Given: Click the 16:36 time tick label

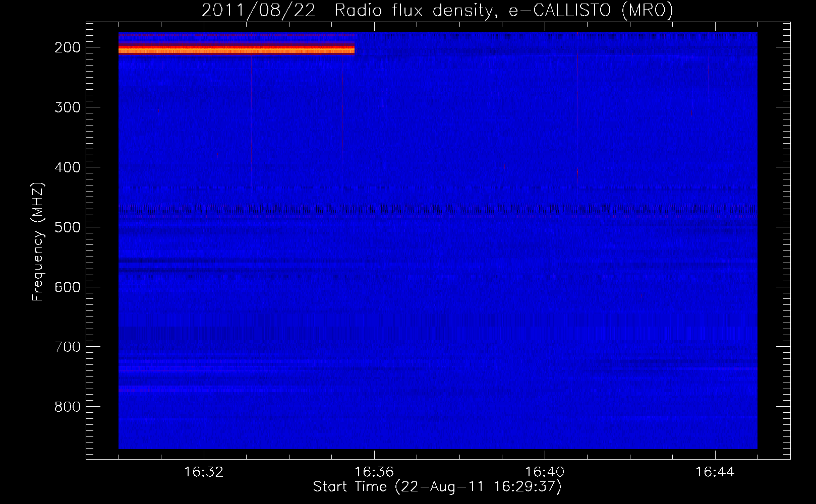Looking at the screenshot, I should pyautogui.click(x=374, y=472).
